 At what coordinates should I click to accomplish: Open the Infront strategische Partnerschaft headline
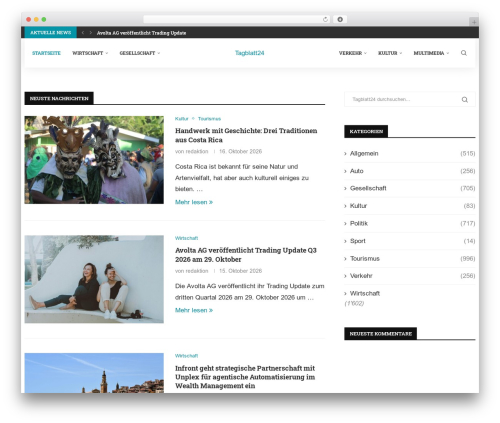pos(245,377)
